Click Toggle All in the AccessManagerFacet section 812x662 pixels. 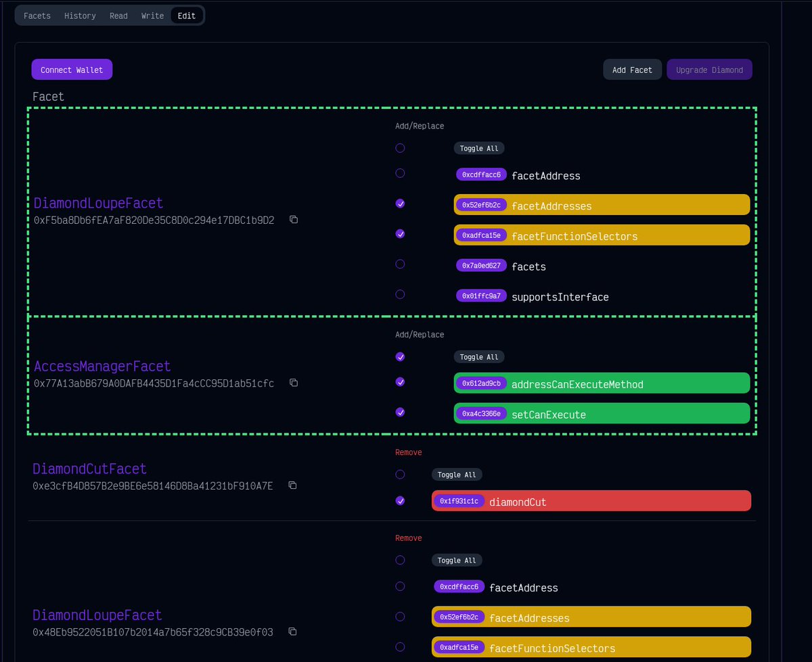tap(478, 356)
